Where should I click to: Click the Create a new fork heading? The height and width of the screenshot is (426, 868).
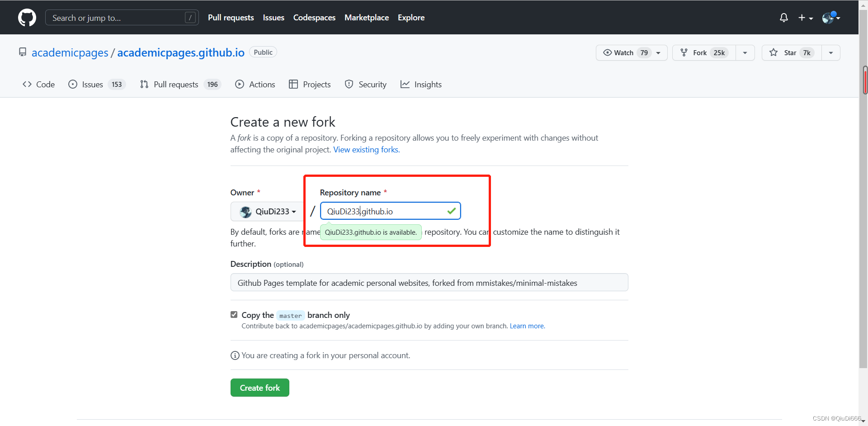(x=283, y=122)
